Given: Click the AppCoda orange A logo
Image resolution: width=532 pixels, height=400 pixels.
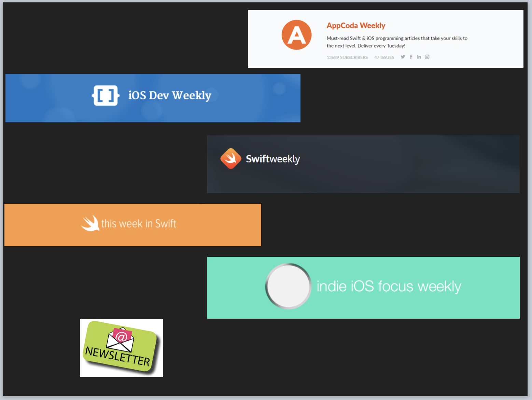Looking at the screenshot, I should 296,35.
